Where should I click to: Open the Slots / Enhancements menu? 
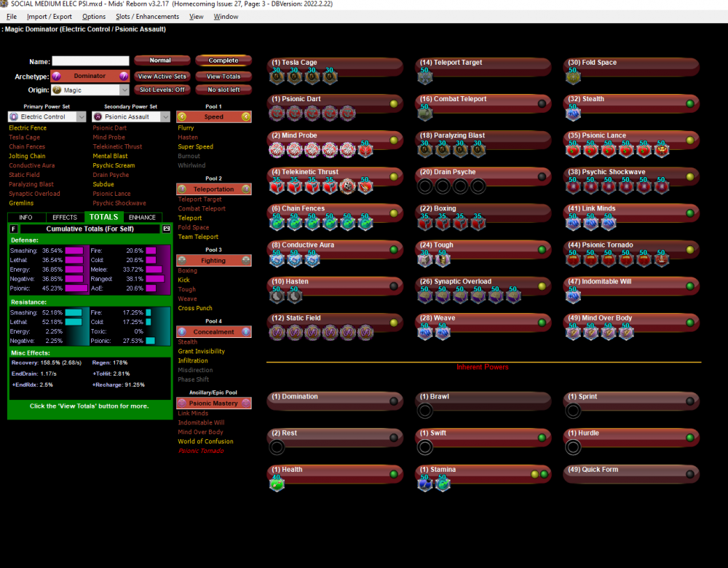coord(147,17)
